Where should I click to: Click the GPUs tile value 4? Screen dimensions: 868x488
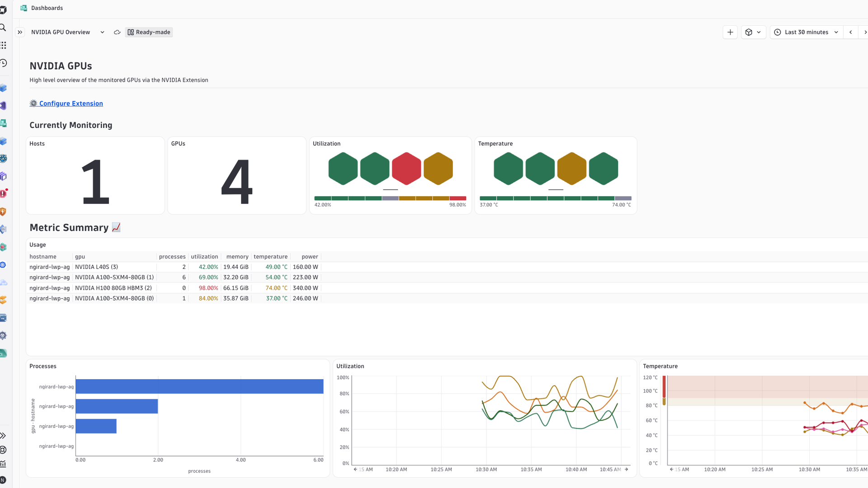click(x=237, y=182)
